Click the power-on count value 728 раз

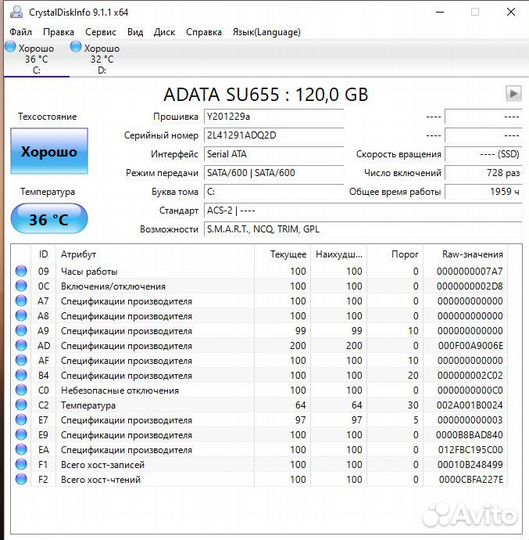(483, 173)
